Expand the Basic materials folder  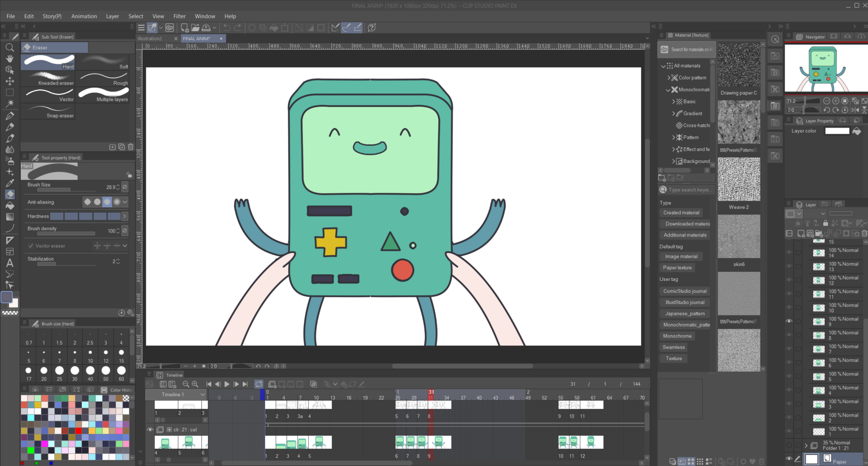click(673, 102)
